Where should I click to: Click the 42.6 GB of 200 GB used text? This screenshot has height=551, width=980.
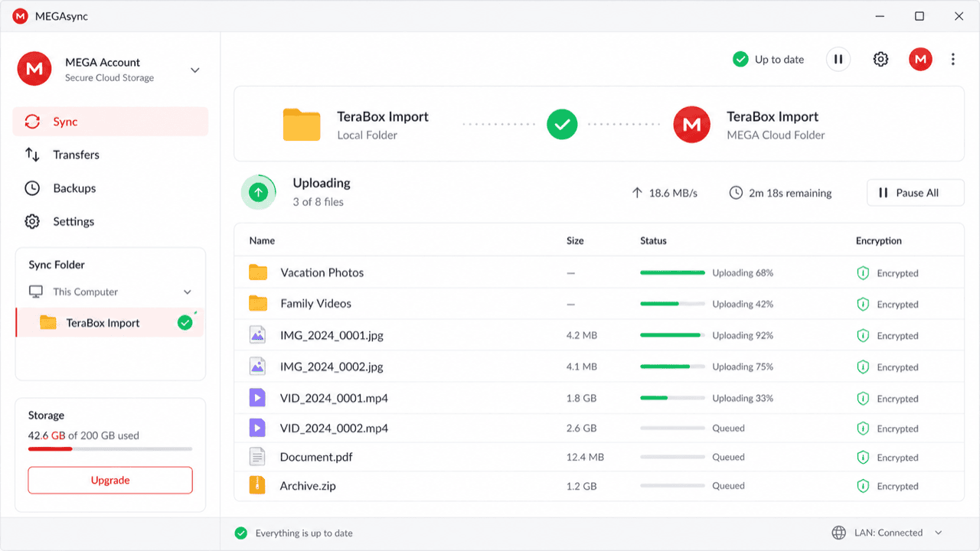pos(83,435)
